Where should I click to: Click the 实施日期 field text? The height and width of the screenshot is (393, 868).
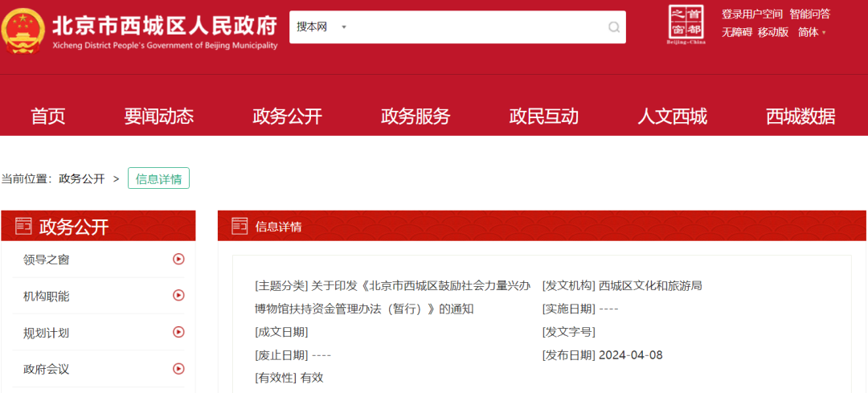580,309
